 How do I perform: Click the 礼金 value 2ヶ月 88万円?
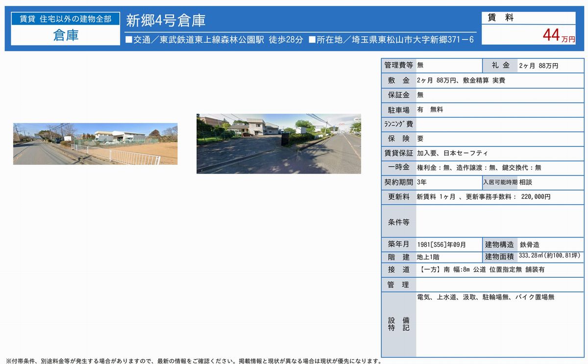pos(538,66)
